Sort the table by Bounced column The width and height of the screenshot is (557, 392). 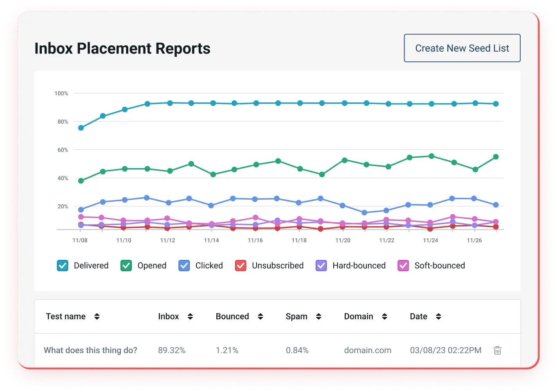(261, 317)
